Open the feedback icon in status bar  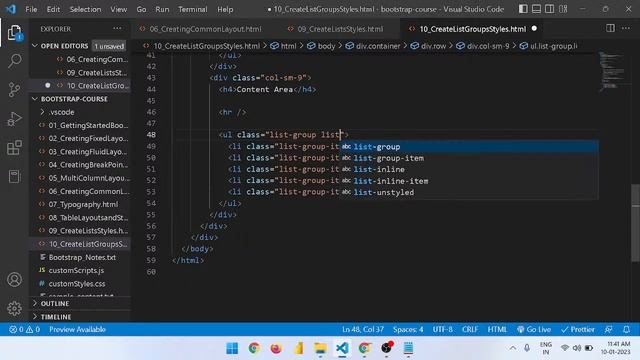tap(609, 329)
